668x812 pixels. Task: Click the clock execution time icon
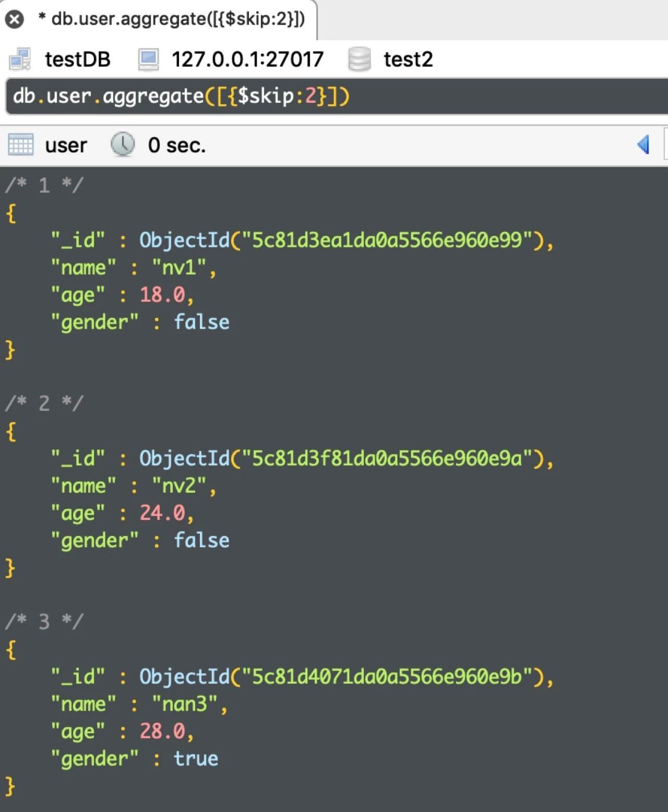tap(123, 145)
